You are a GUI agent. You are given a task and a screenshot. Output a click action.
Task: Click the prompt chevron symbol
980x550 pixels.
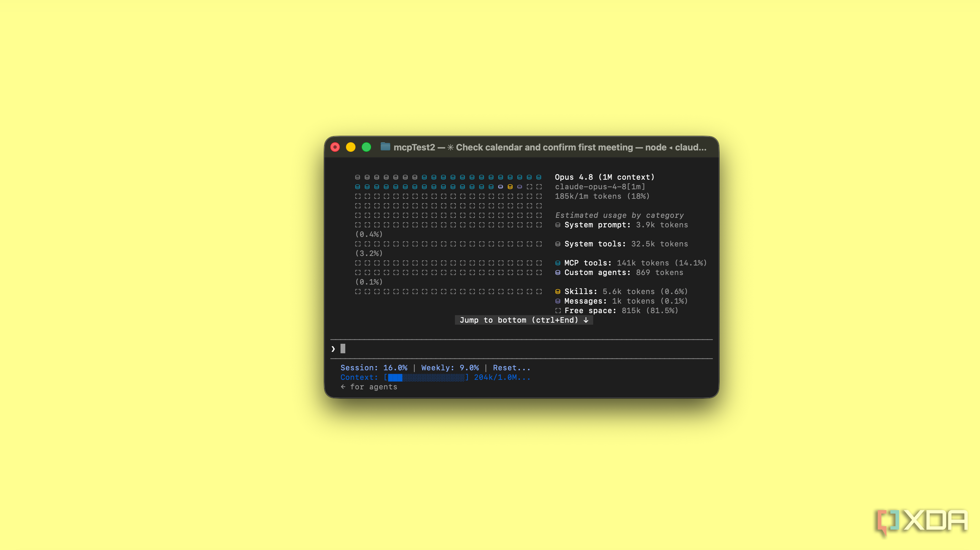point(333,349)
